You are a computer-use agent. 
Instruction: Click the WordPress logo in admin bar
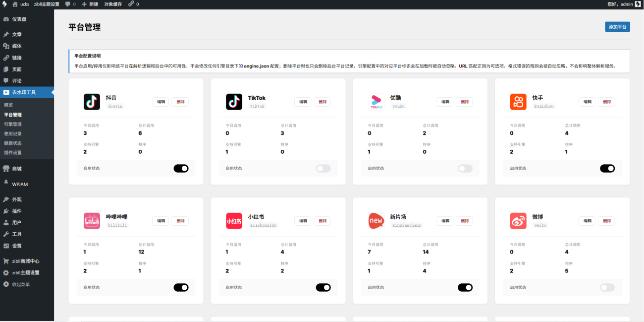point(4,4)
